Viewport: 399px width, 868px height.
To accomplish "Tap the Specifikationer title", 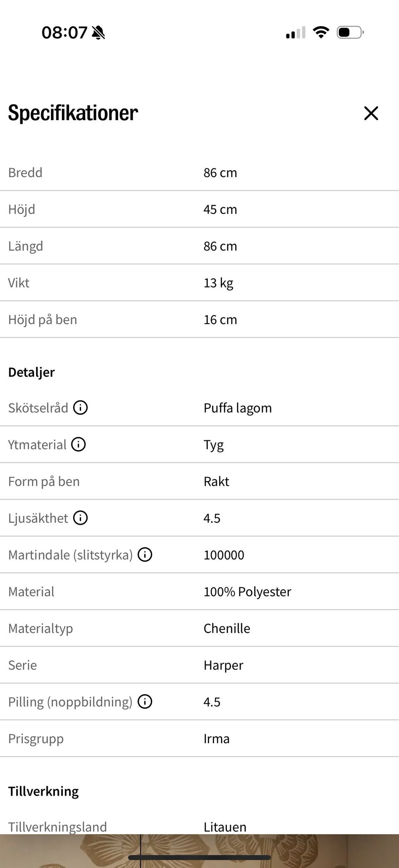I will [73, 113].
